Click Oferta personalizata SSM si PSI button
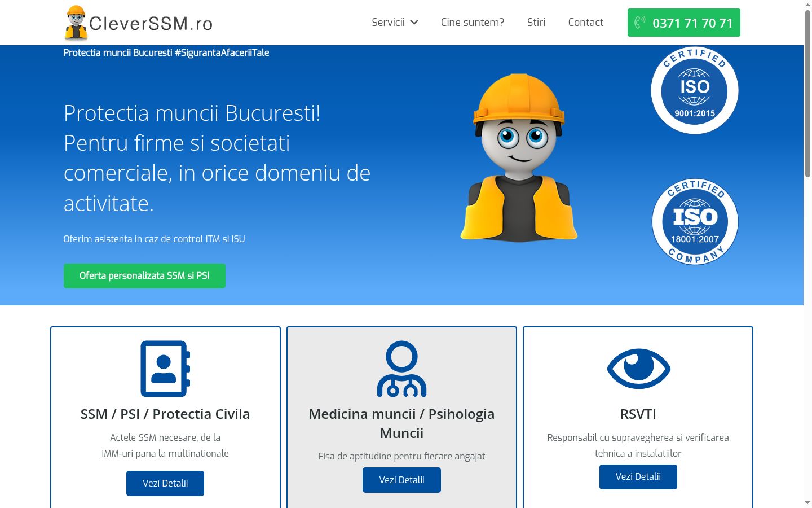Image resolution: width=812 pixels, height=508 pixels. click(144, 276)
